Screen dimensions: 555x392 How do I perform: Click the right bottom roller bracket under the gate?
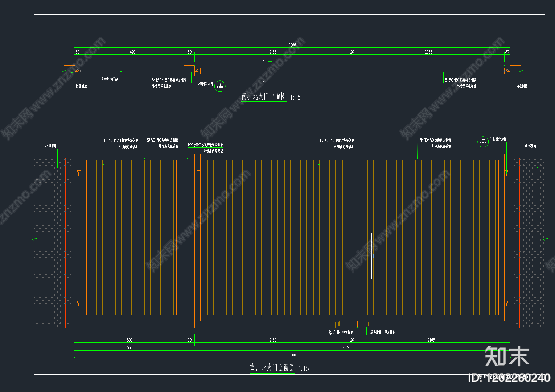tap(366, 324)
